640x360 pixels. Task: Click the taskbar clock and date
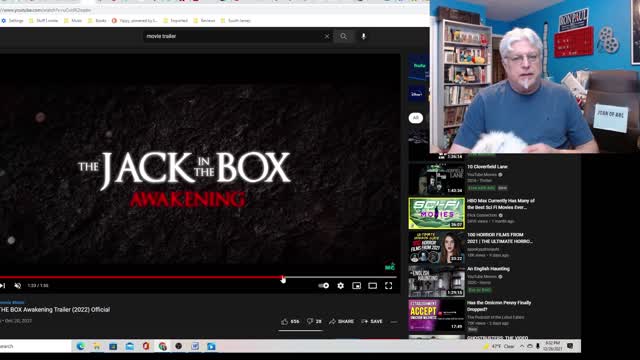pyautogui.click(x=552, y=346)
